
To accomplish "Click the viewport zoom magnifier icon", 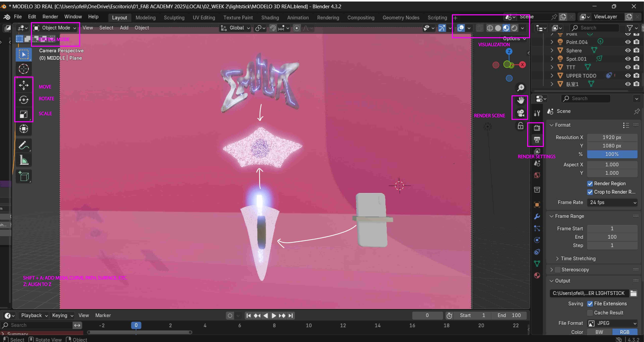I will 521,88.
